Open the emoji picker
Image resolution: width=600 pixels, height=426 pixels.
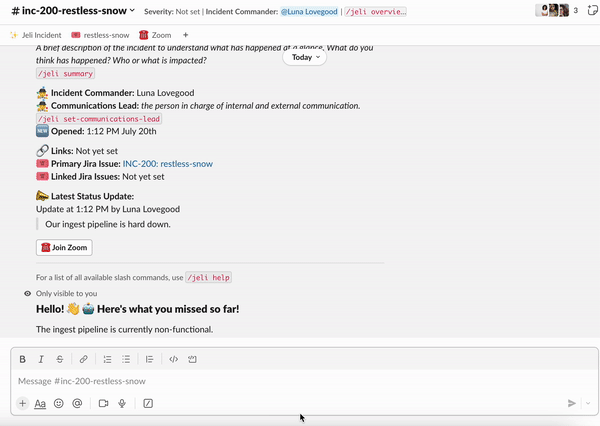click(59, 403)
